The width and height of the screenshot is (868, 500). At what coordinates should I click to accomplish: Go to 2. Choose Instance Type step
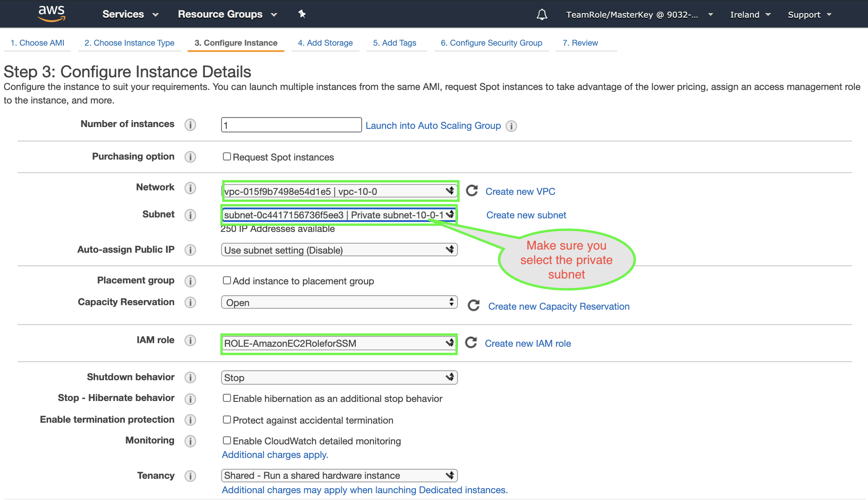(129, 43)
